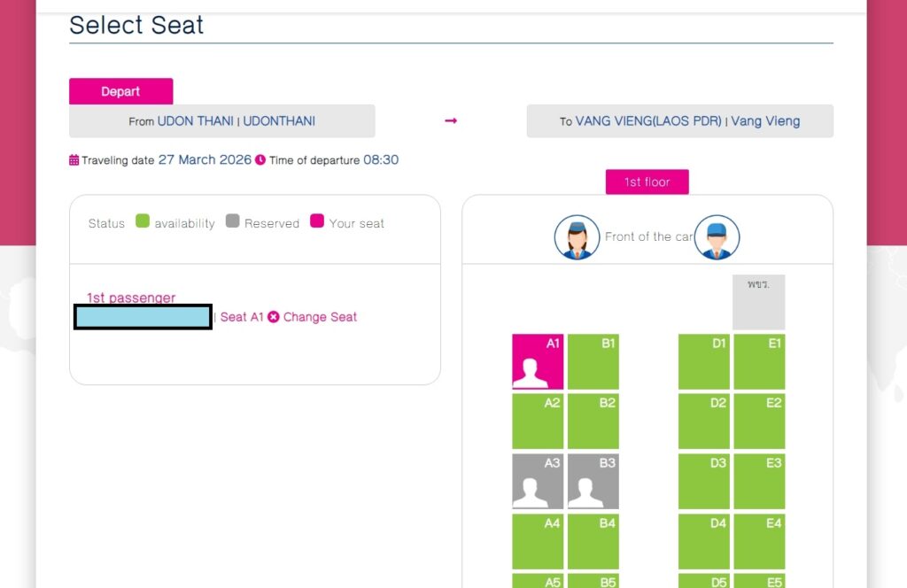
Task: Click the calendar icon beside Traveling date
Action: (74, 160)
